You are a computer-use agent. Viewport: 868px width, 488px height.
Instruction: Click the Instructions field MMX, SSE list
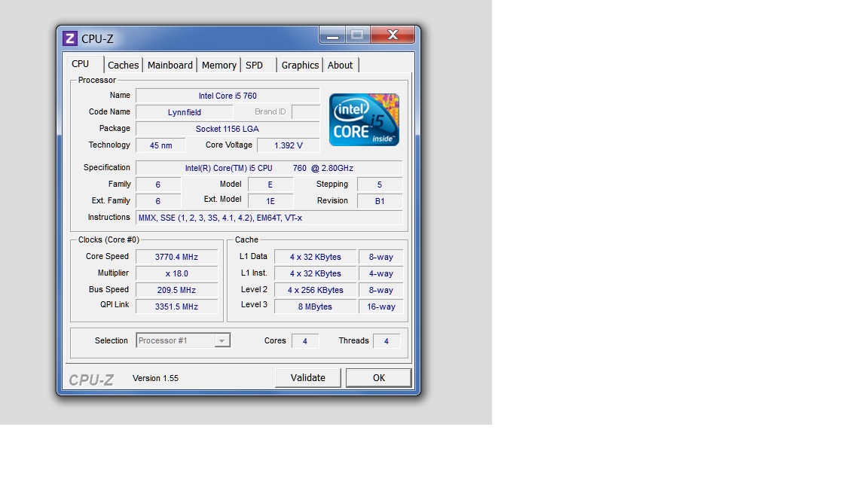coord(269,218)
